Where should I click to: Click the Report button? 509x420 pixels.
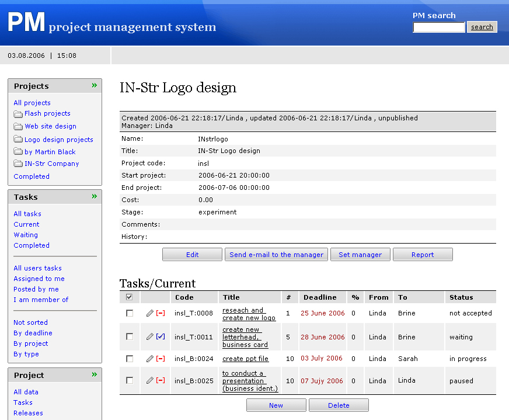[423, 255]
